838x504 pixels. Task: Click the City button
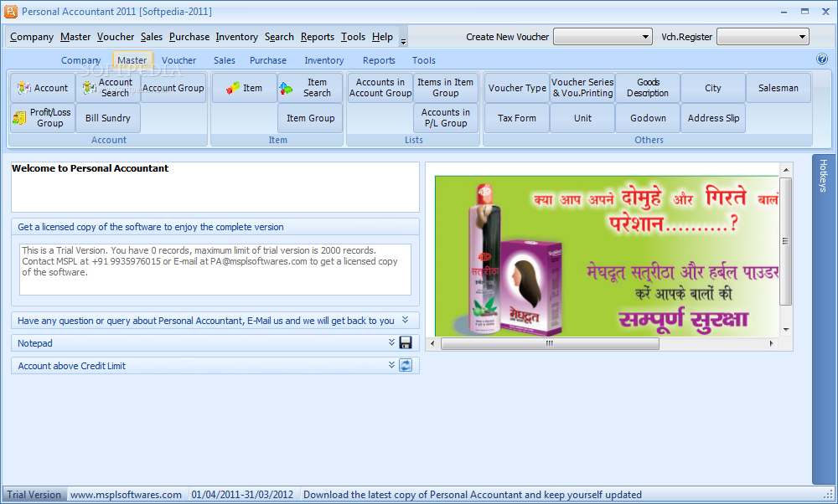click(x=713, y=88)
